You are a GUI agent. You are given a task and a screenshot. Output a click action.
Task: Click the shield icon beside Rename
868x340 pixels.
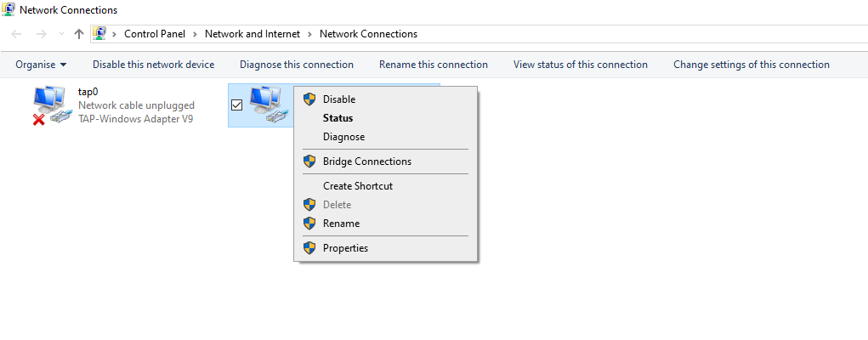(309, 224)
